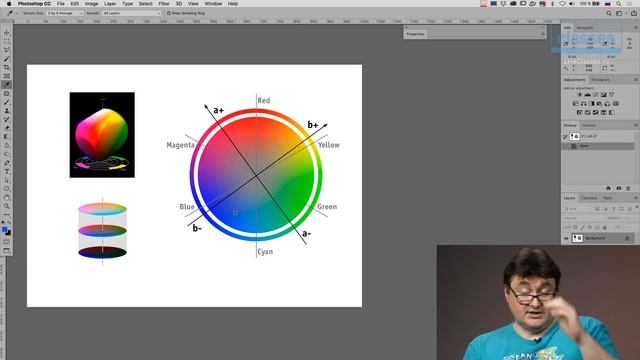Create new document from state icon
The width and height of the screenshot is (640, 360).
coord(608,188)
